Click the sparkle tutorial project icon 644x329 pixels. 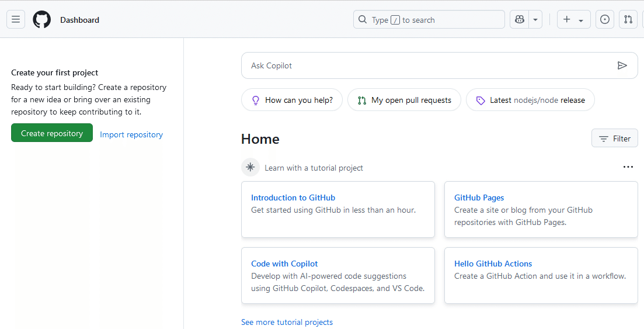[250, 168]
